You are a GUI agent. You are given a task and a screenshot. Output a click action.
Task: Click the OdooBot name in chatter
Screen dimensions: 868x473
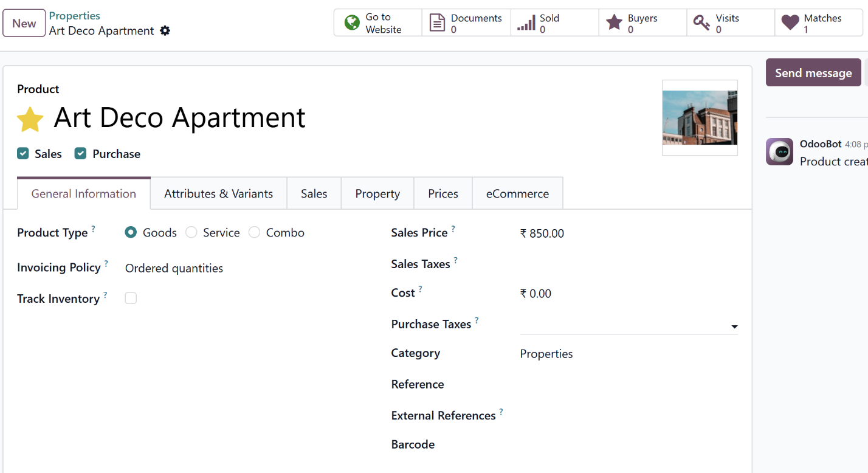point(821,144)
